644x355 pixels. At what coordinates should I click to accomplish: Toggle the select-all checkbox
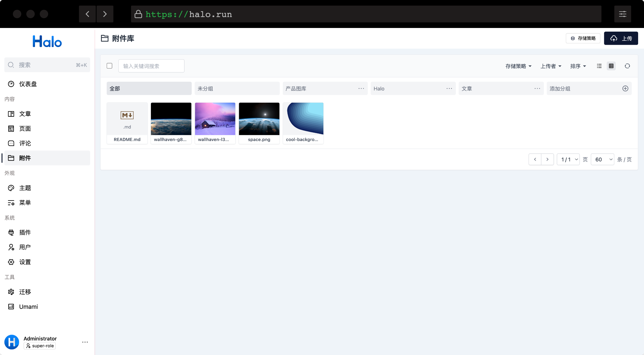pyautogui.click(x=110, y=66)
